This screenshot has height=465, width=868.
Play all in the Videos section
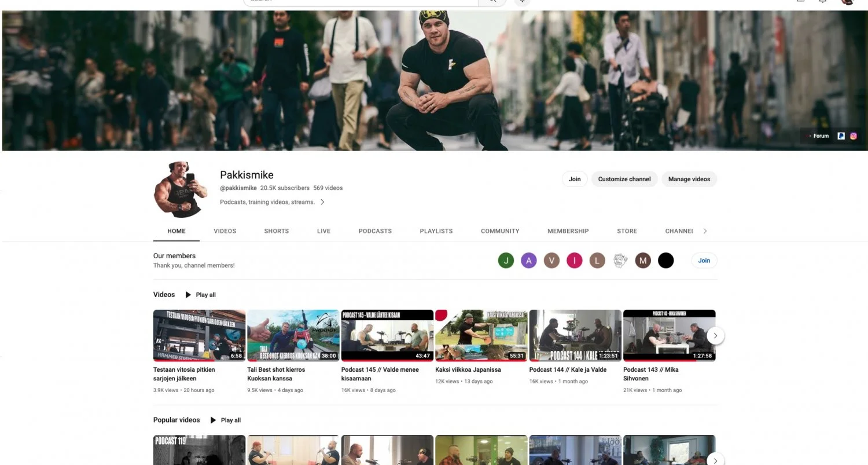pos(200,295)
